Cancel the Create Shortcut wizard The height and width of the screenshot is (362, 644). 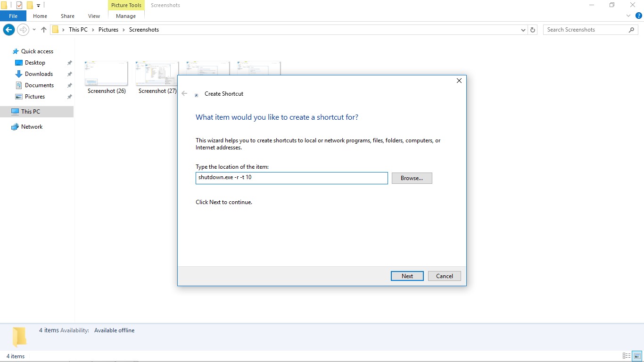[x=445, y=276]
